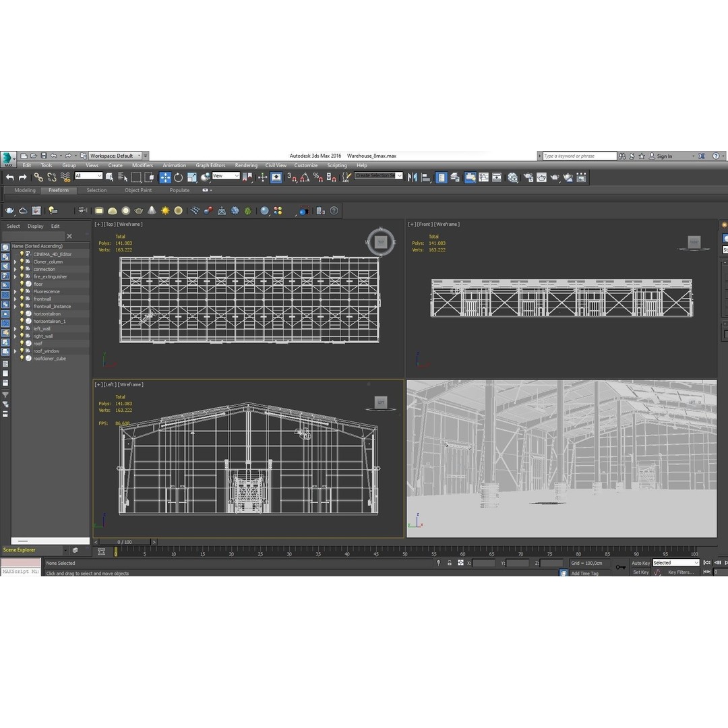Switch to the Object Paint ribbon tab
This screenshot has width=728, height=728.
tap(138, 190)
